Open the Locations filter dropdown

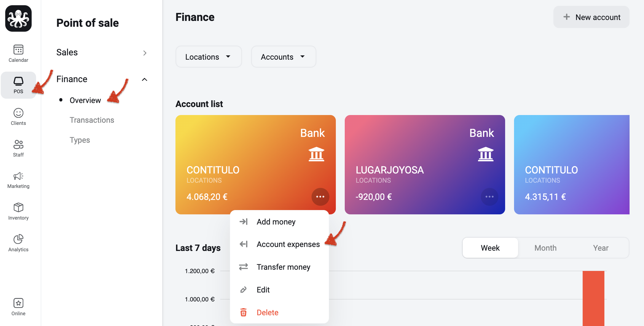(209, 57)
